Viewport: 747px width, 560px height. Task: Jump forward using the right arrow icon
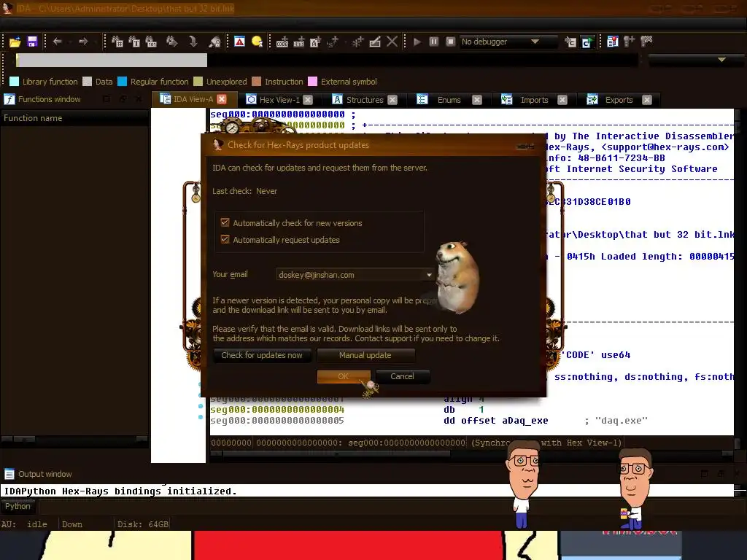click(x=83, y=42)
